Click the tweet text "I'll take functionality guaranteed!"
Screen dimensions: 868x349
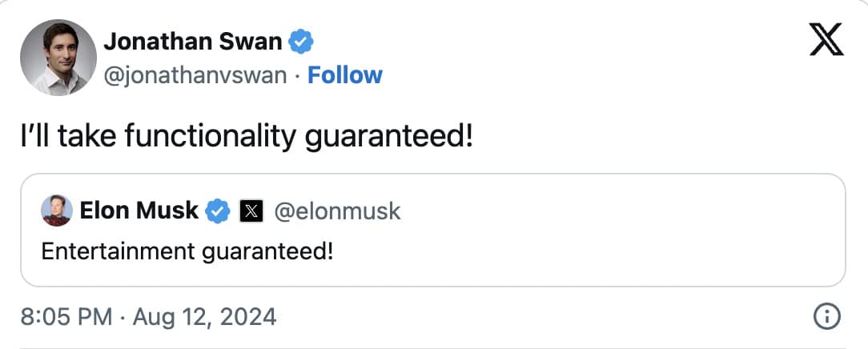(247, 137)
